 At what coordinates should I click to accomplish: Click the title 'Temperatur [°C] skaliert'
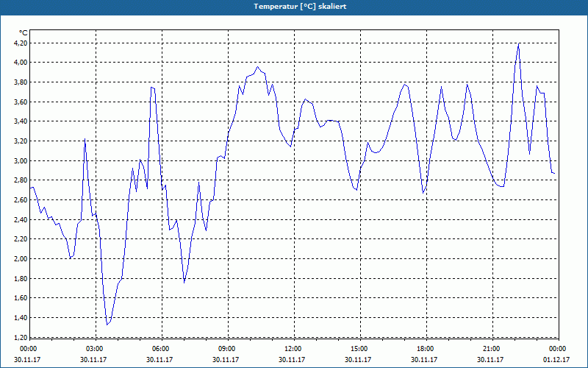(300, 7)
